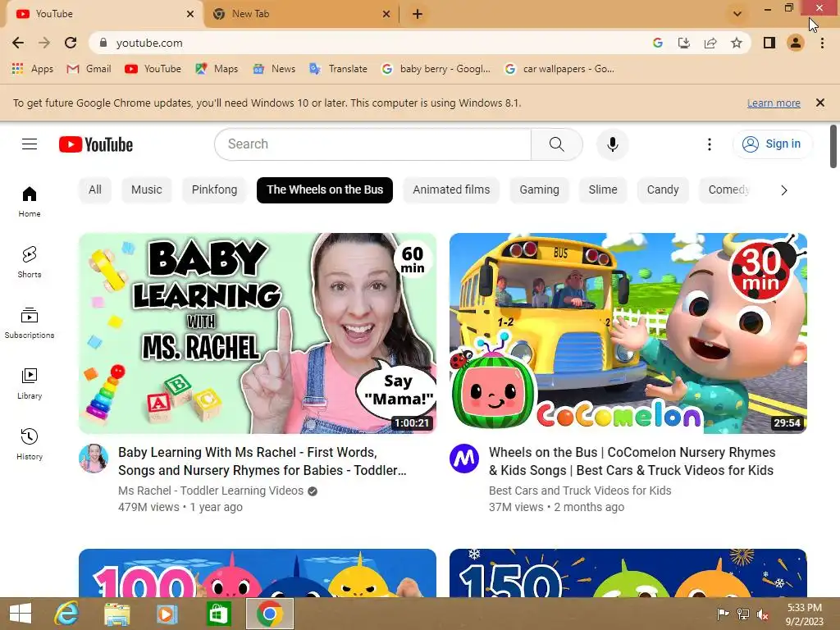Viewport: 840px width, 630px height.
Task: Open the News bookmark
Action: point(274,69)
